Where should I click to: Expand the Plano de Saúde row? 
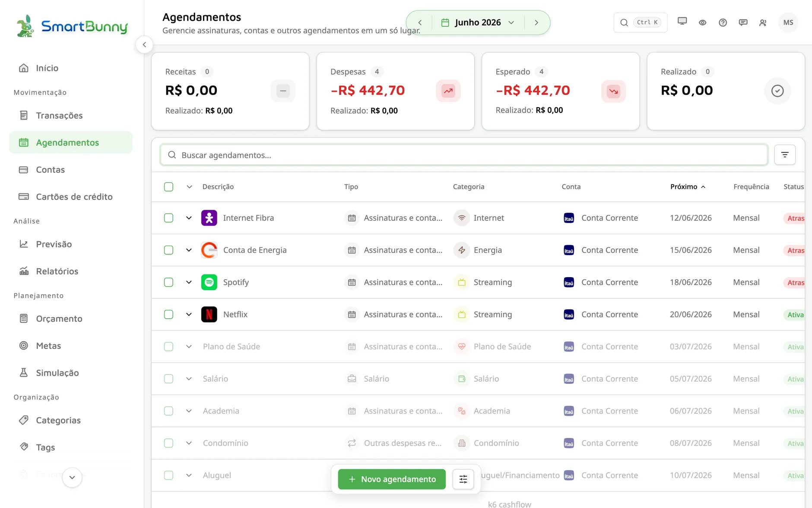(x=189, y=346)
